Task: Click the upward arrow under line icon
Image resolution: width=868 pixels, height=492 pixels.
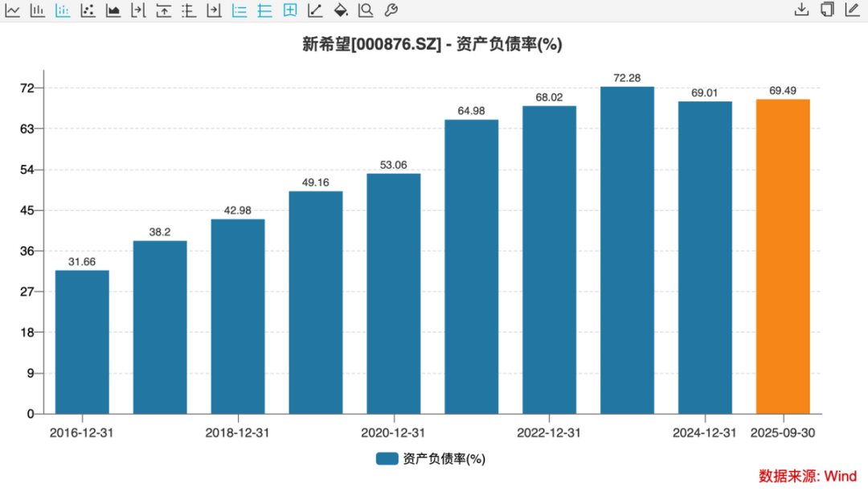Action: click(x=164, y=10)
